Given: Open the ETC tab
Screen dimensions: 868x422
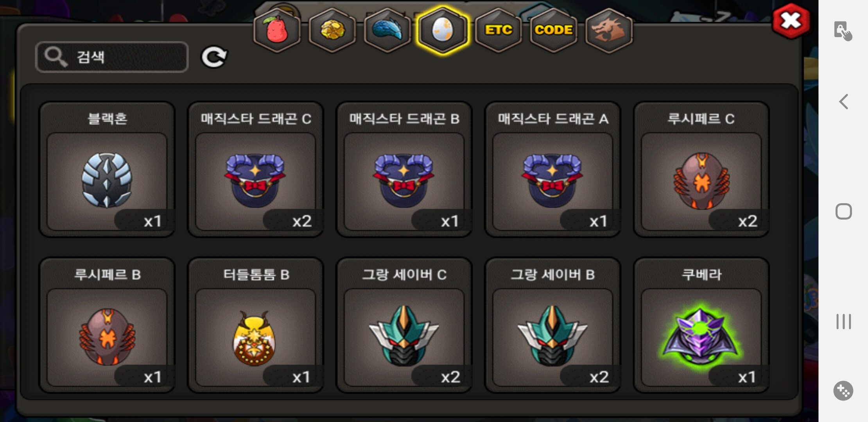Looking at the screenshot, I should click(x=499, y=30).
